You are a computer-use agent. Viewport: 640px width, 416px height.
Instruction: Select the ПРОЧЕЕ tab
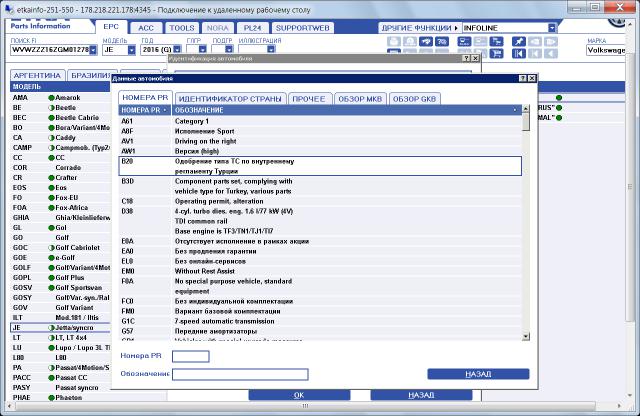(309, 99)
